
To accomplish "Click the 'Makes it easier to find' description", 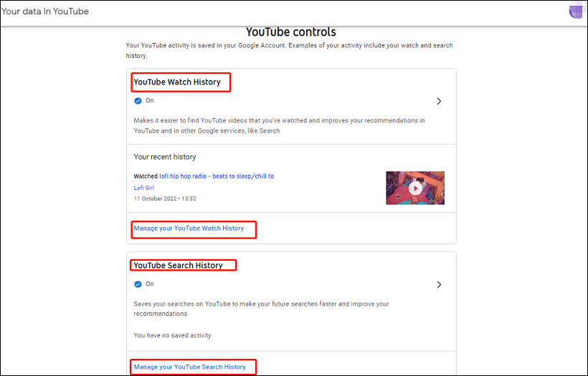I will [x=280, y=126].
